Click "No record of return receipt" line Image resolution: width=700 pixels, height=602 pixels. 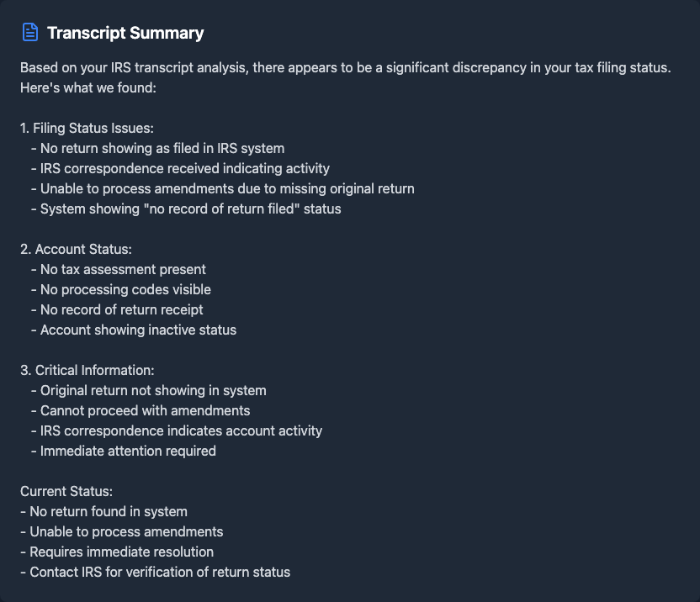coord(122,309)
